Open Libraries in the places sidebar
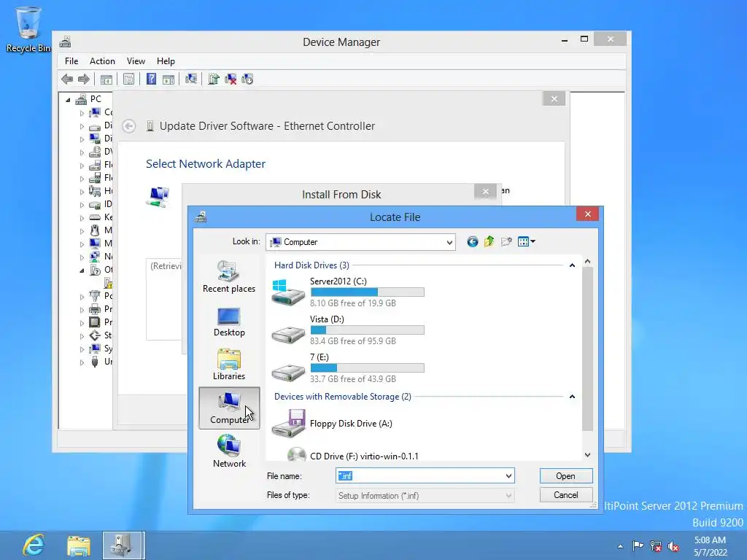The width and height of the screenshot is (747, 560). (x=228, y=365)
